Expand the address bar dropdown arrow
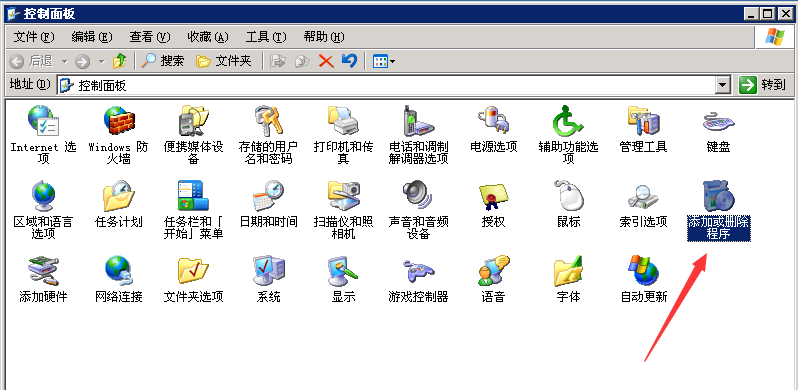The width and height of the screenshot is (798, 390). [723, 85]
